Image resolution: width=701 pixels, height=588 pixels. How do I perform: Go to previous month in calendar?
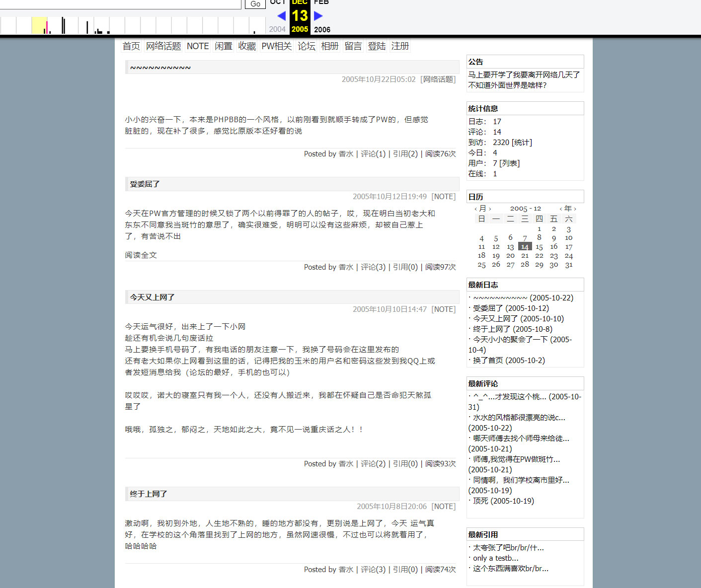click(475, 209)
